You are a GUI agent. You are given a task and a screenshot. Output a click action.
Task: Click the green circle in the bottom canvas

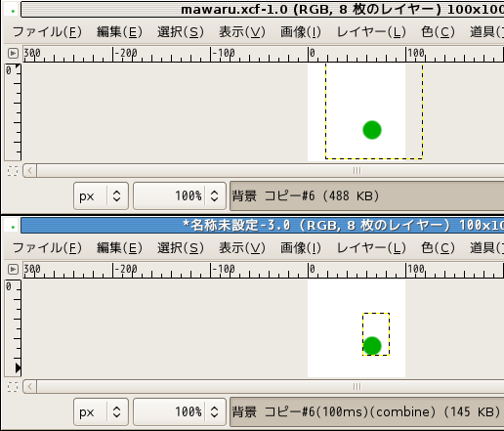coord(372,346)
